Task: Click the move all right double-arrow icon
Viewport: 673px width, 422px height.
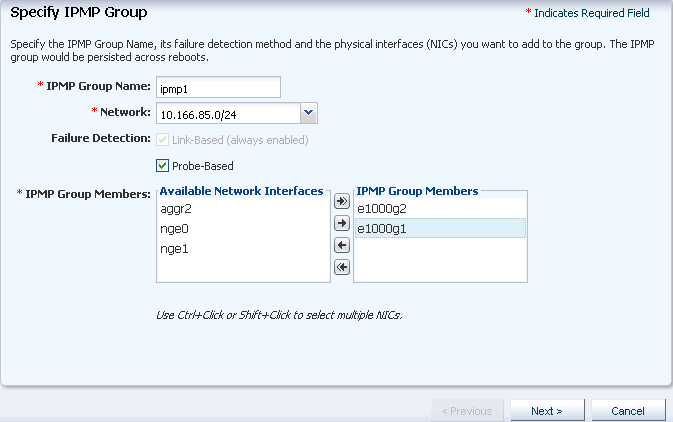Action: (342, 201)
